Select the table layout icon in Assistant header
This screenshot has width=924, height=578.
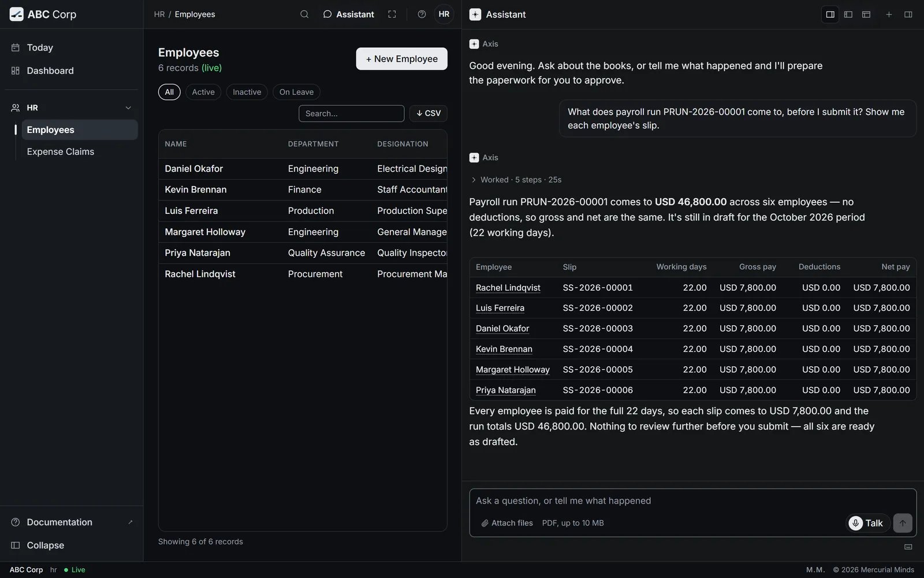[866, 14]
